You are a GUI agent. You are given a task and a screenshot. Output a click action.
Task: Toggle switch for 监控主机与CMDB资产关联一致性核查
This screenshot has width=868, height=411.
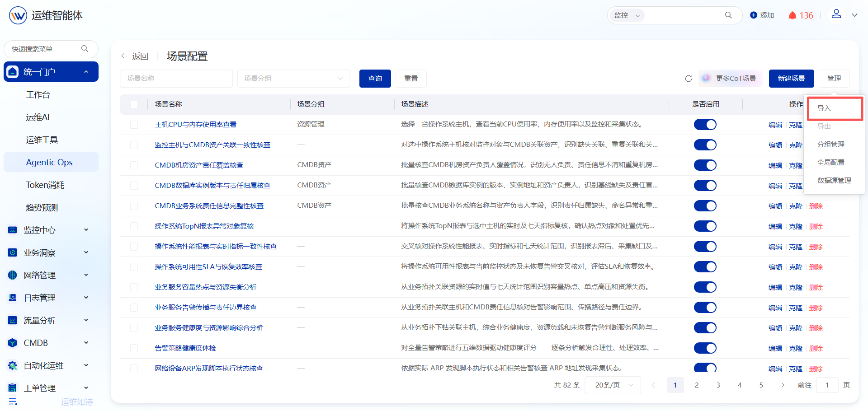tap(705, 145)
